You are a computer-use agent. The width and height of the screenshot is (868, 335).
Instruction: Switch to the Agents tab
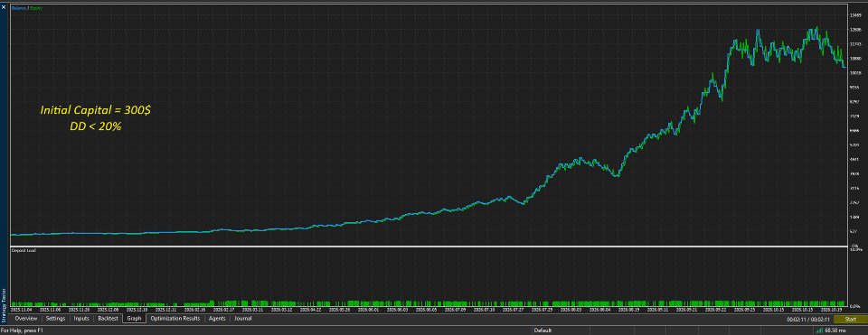point(217,319)
